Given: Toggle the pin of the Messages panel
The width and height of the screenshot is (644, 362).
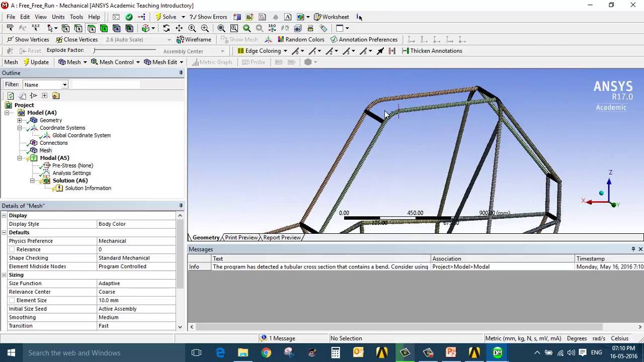Looking at the screenshot, I should point(633,249).
